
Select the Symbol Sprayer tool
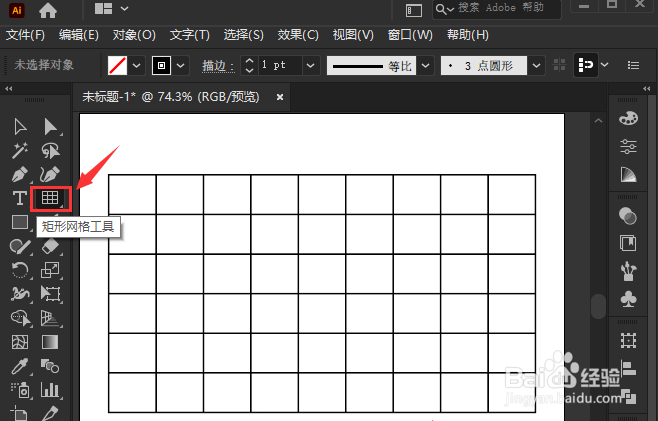[20, 390]
